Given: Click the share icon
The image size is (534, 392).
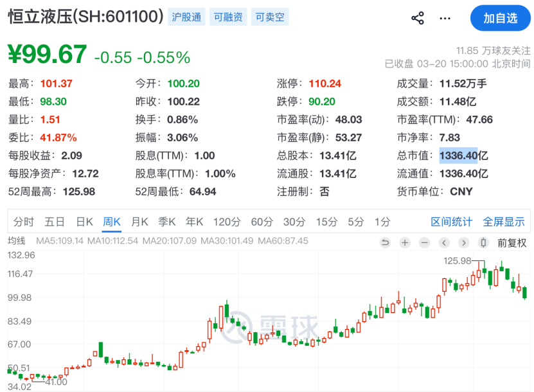Looking at the screenshot, I should 418,18.
